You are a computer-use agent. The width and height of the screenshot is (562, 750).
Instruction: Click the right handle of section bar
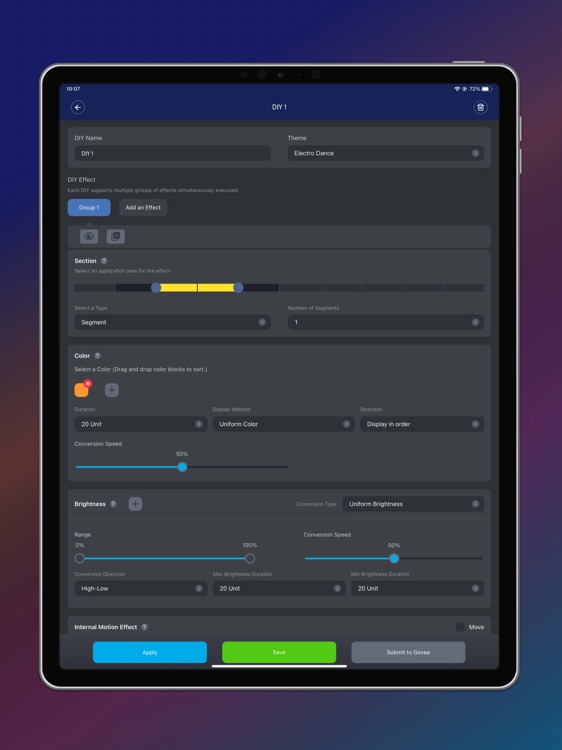(x=238, y=287)
